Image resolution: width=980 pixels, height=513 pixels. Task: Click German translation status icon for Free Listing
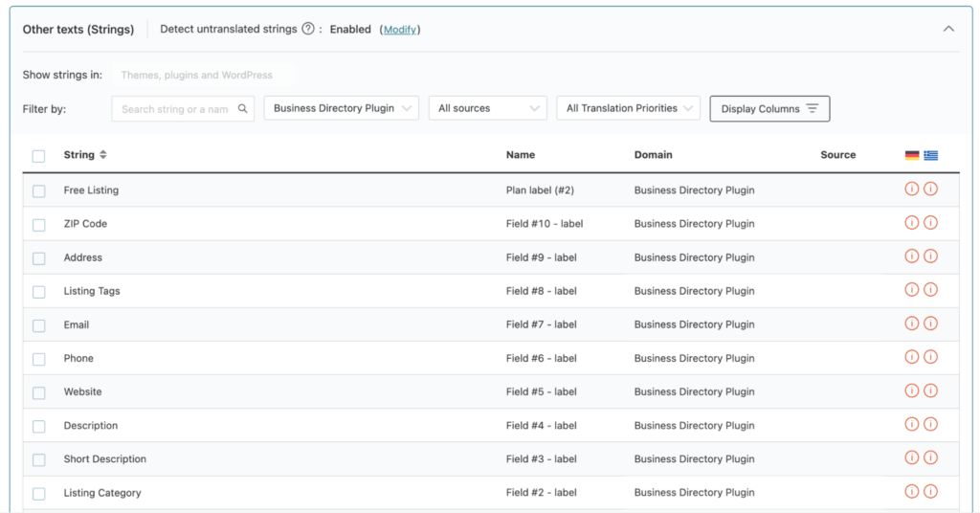[x=912, y=190]
